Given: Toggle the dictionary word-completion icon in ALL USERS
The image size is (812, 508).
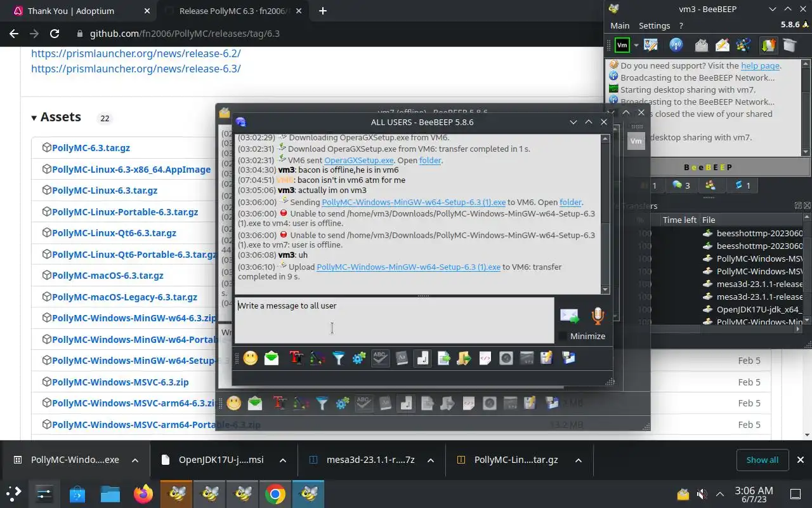Looking at the screenshot, I should 401,358.
